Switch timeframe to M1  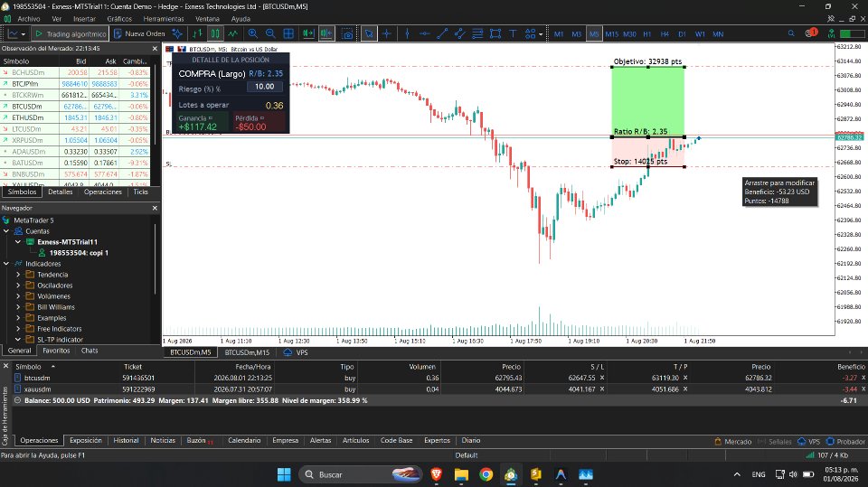point(559,33)
